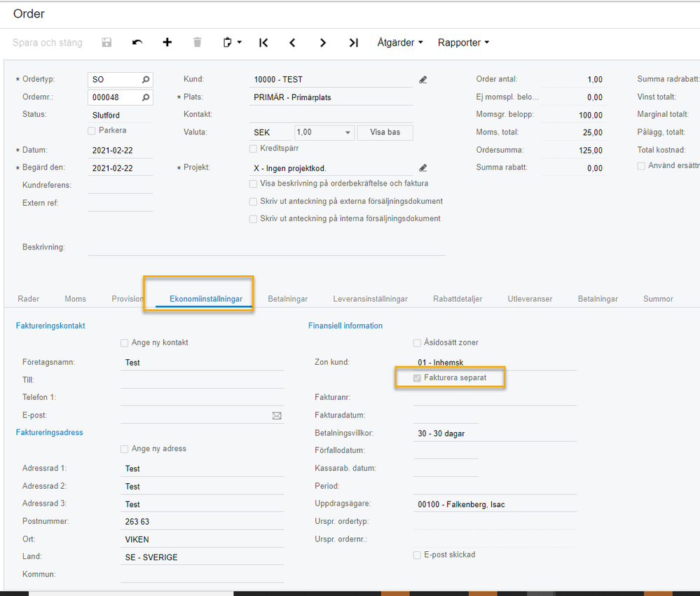This screenshot has width=700, height=596.
Task: Click the Uppdragsägare Falkenberg field
Action: click(x=495, y=504)
